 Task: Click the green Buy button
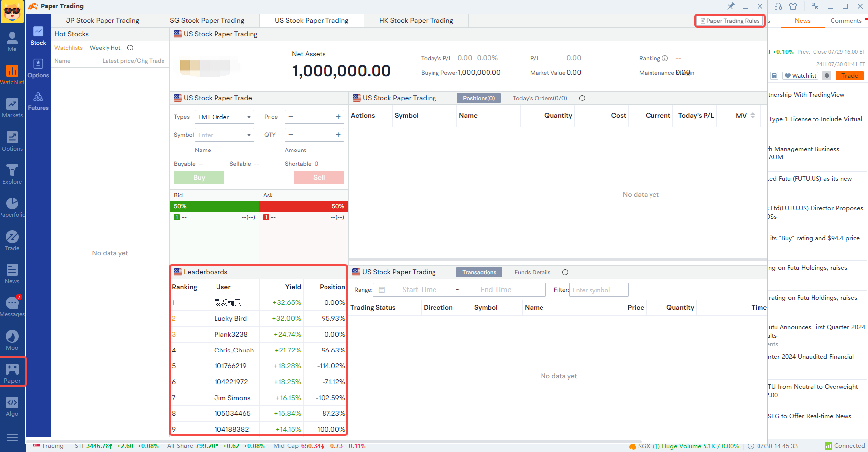199,178
